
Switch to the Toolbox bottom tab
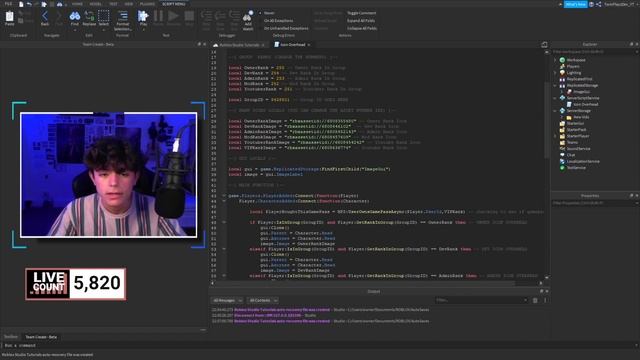tap(11, 337)
